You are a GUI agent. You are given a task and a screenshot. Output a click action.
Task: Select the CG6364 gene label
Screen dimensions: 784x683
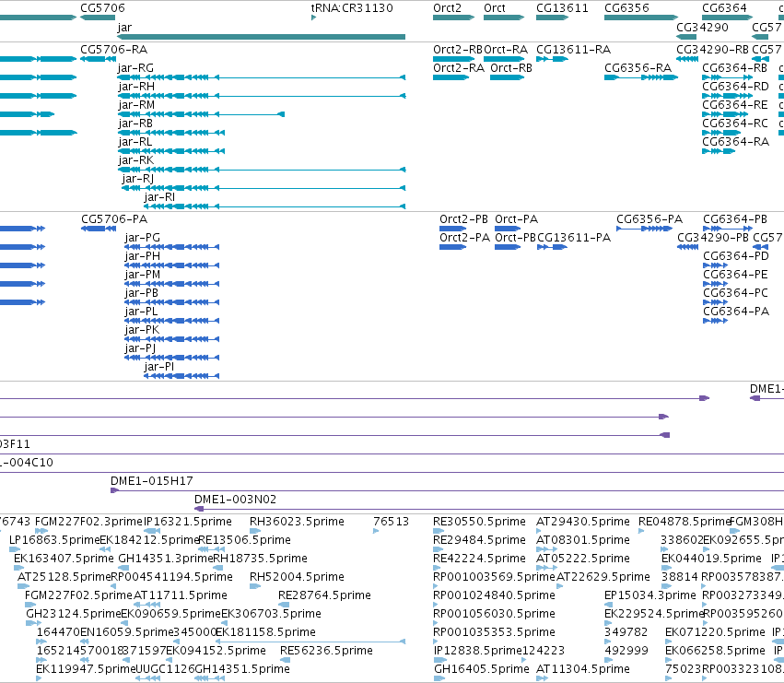click(x=724, y=8)
